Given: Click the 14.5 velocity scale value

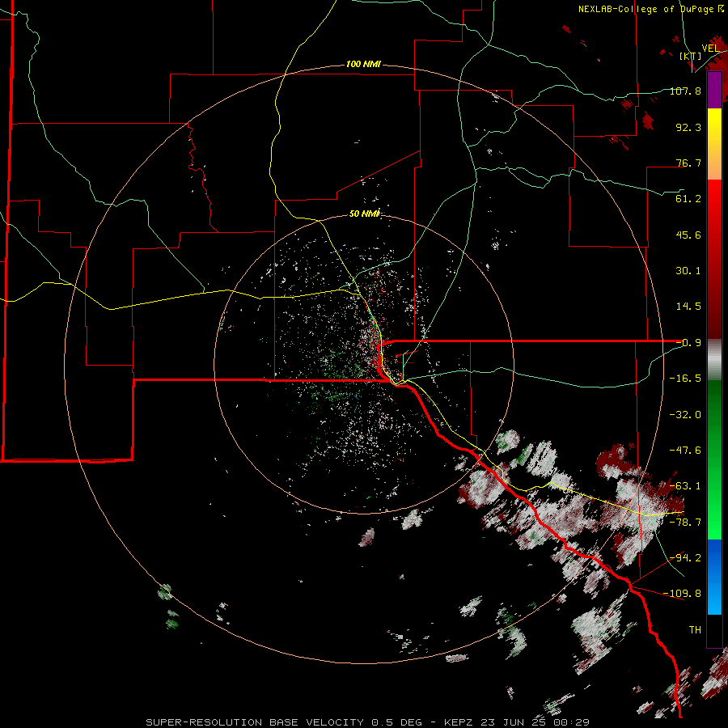Looking at the screenshot, I should point(688,306).
